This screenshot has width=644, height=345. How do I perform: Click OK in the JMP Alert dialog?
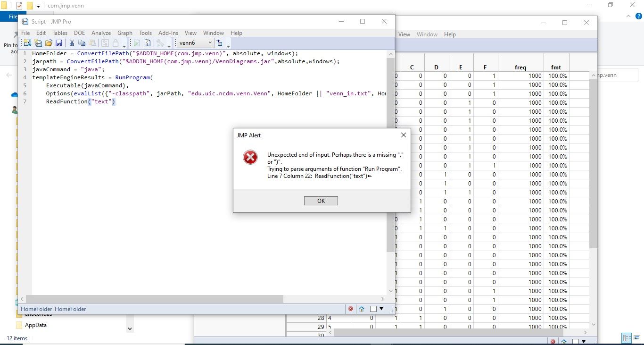coord(321,201)
